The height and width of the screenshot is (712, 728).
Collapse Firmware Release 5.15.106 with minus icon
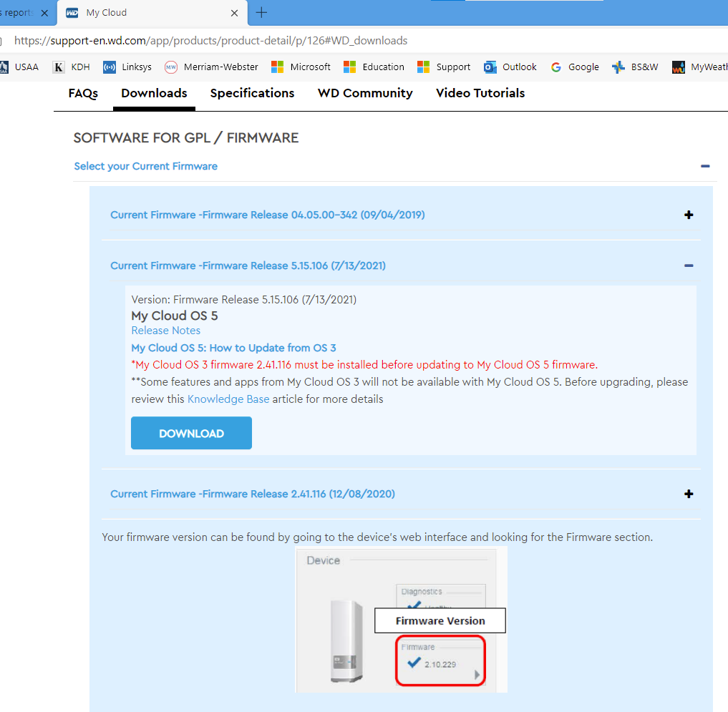tap(689, 265)
